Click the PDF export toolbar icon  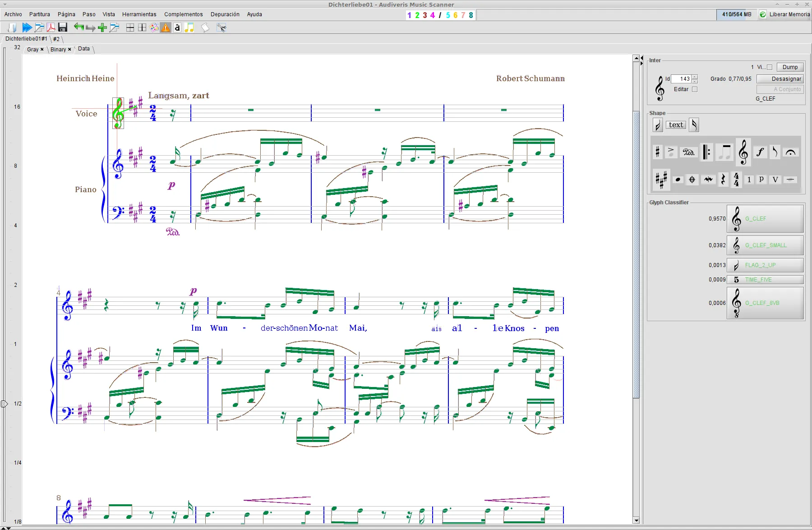point(51,28)
